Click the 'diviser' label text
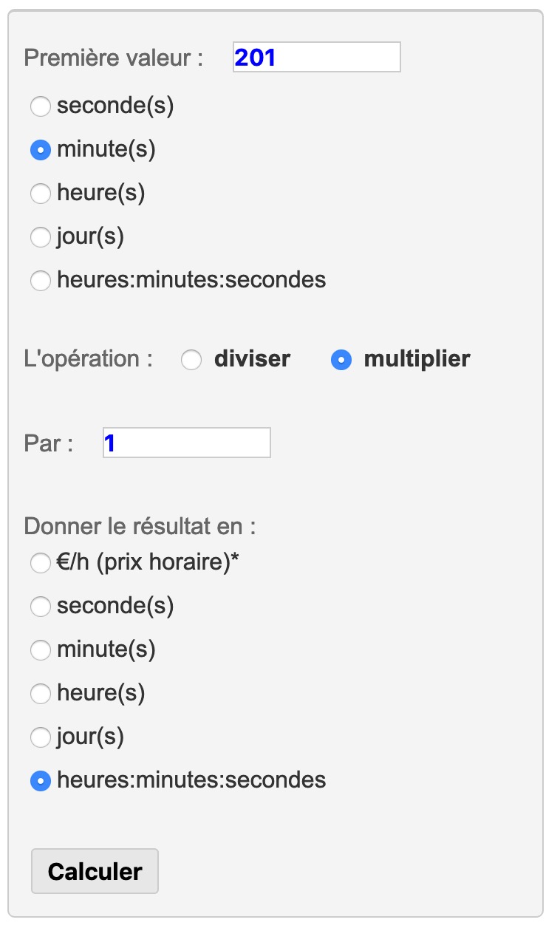560x928 pixels. 252,359
